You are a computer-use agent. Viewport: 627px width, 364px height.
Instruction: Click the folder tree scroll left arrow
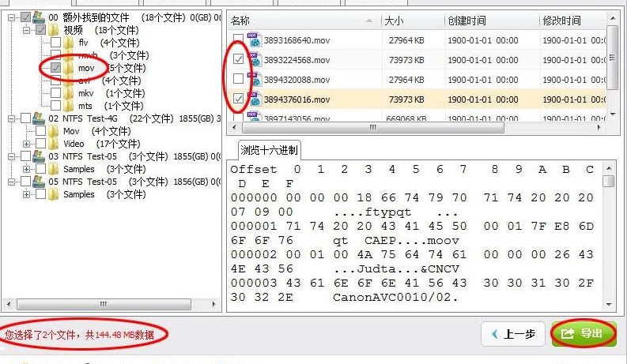9,304
